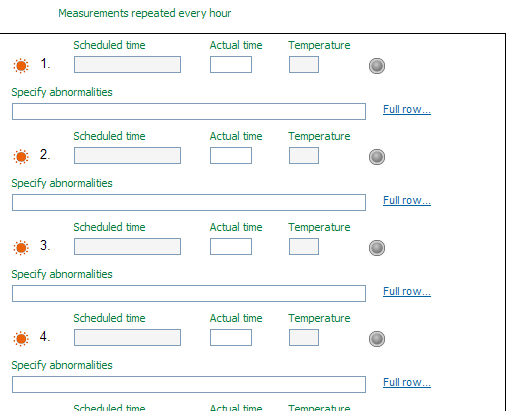This screenshot has height=411, width=516.
Task: Click the gray status circle for measurement 2
Action: click(377, 157)
